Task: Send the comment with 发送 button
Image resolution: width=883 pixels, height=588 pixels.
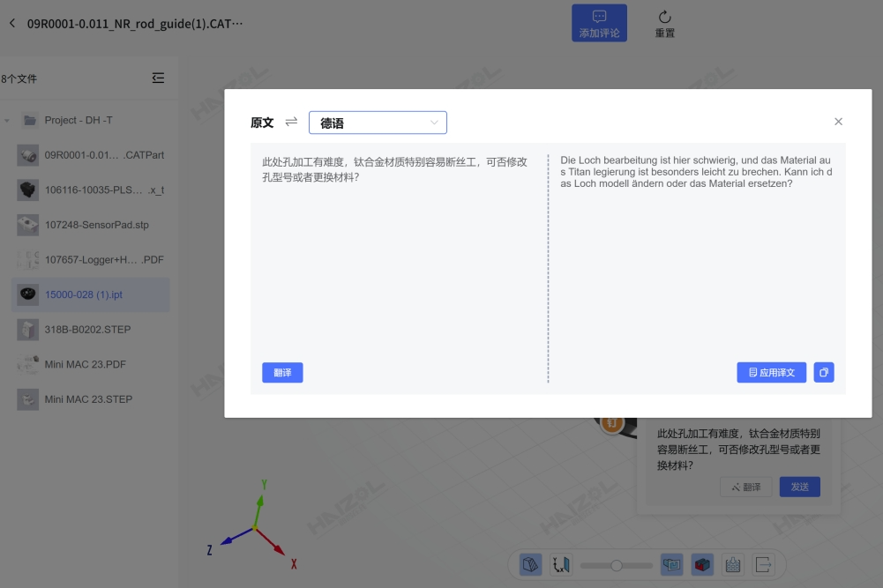Action: [x=799, y=487]
